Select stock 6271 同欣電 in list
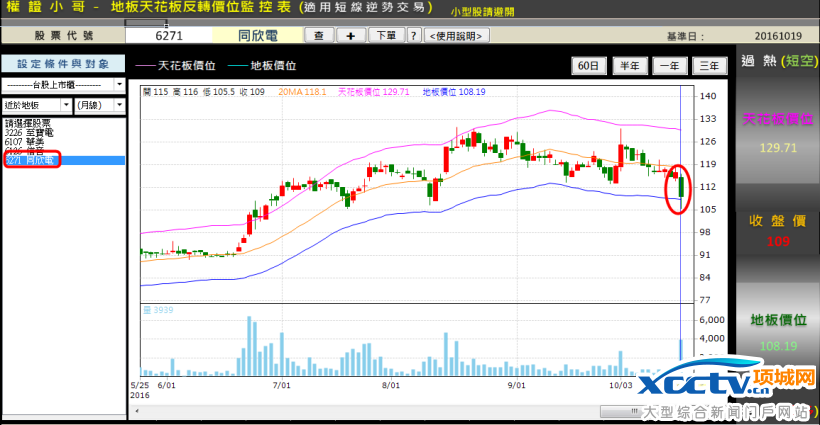 coord(32,160)
